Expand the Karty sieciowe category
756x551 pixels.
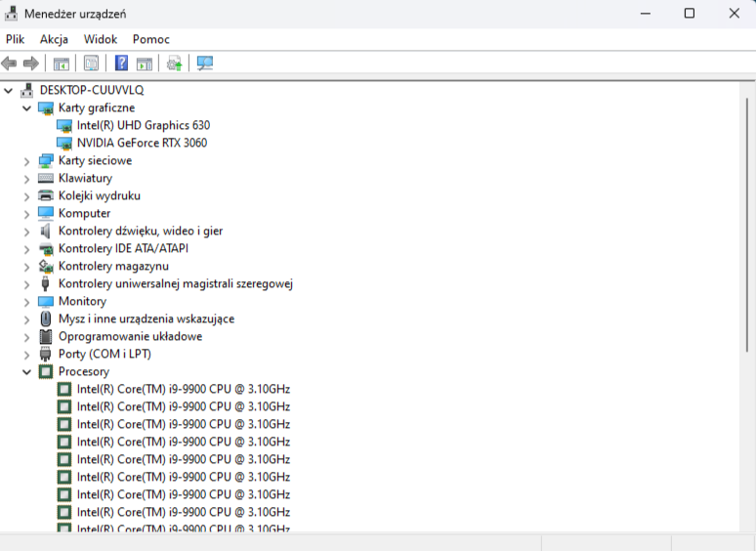27,161
